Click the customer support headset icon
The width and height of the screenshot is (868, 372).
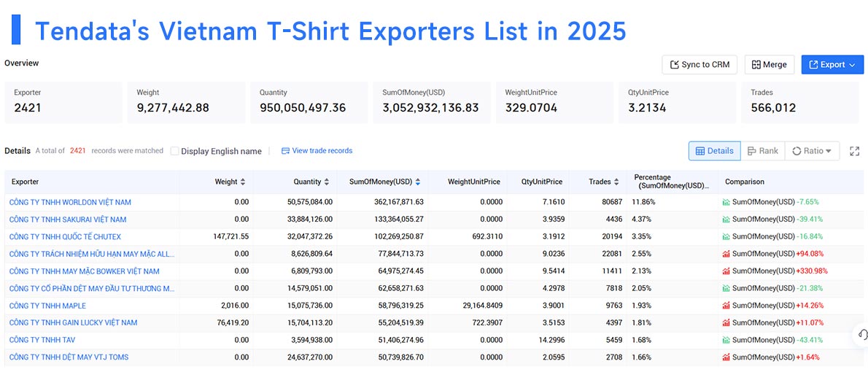pos(861,334)
